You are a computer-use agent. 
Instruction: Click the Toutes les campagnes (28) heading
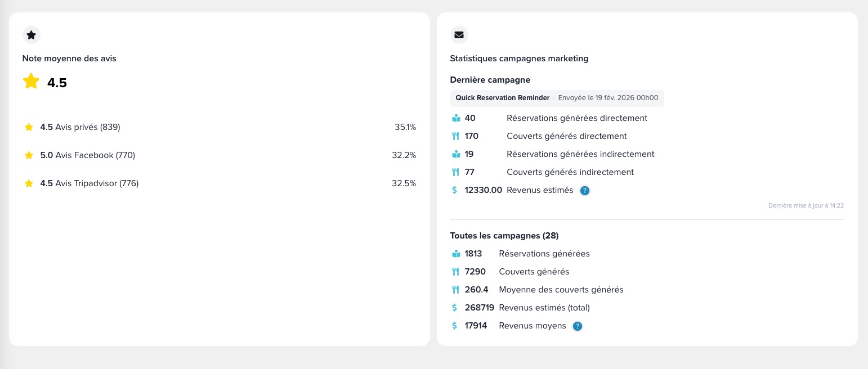[x=504, y=236]
